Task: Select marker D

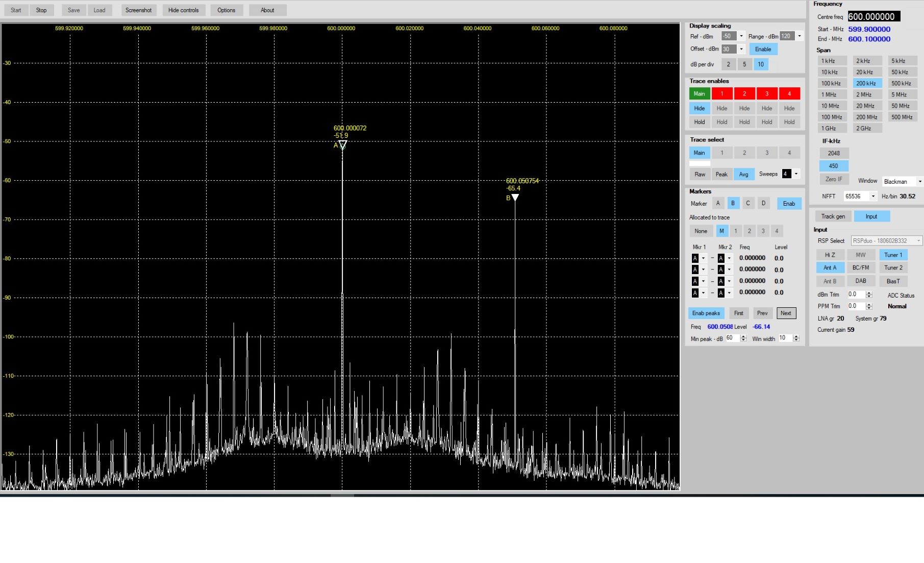Action: [763, 203]
